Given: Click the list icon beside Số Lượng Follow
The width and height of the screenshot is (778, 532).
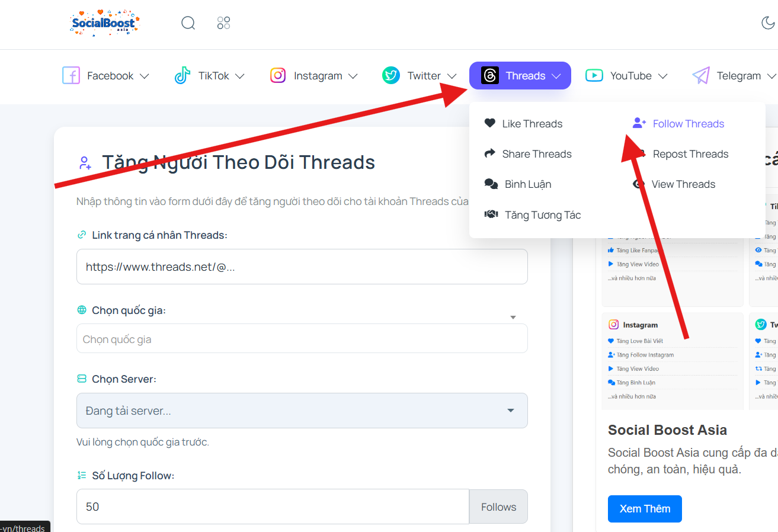Looking at the screenshot, I should pos(82,476).
